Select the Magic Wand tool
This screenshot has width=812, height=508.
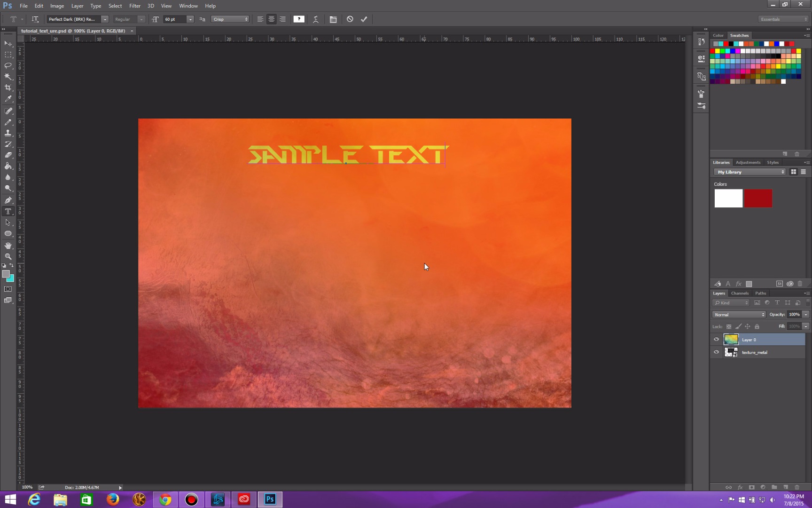click(x=8, y=76)
